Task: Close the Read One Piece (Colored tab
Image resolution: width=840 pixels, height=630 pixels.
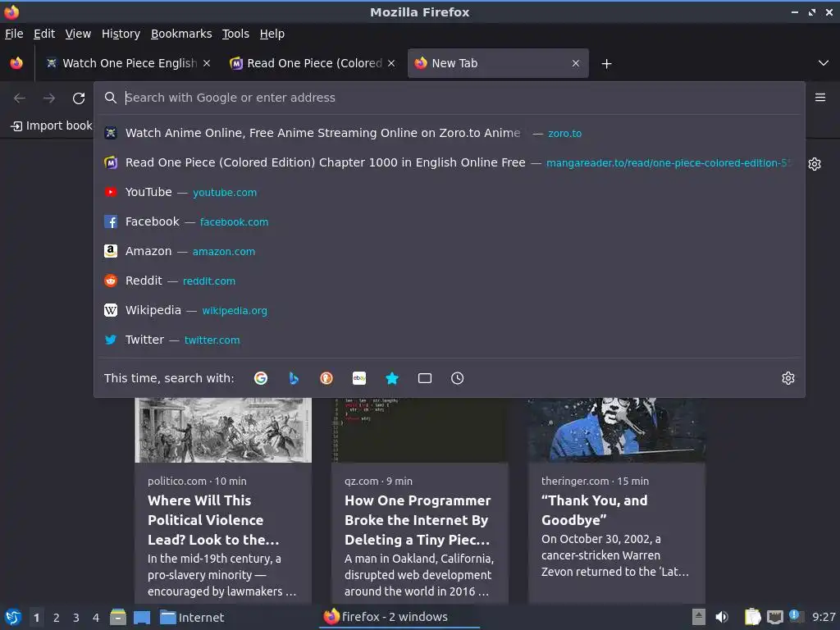Action: click(x=391, y=63)
